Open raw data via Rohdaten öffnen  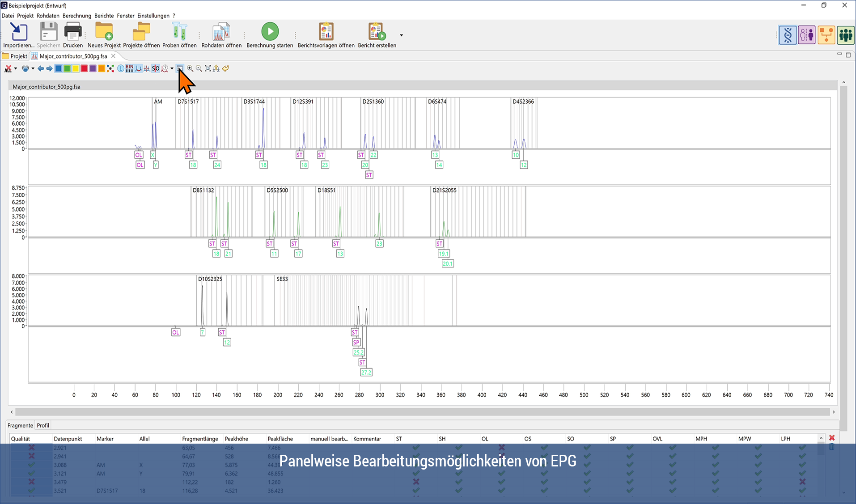(x=221, y=32)
